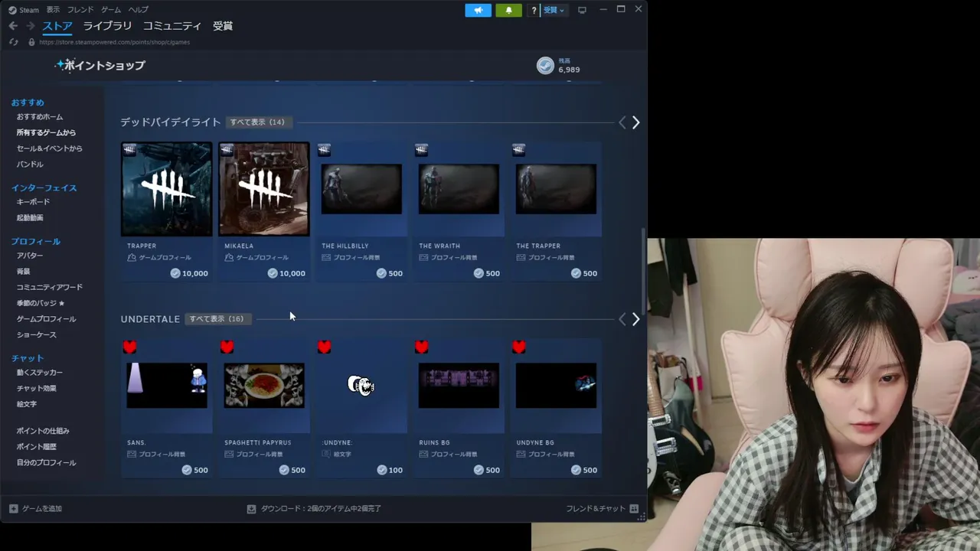Click the padlock icon beside the URL
This screenshot has width=980, height=551.
pyautogui.click(x=31, y=42)
